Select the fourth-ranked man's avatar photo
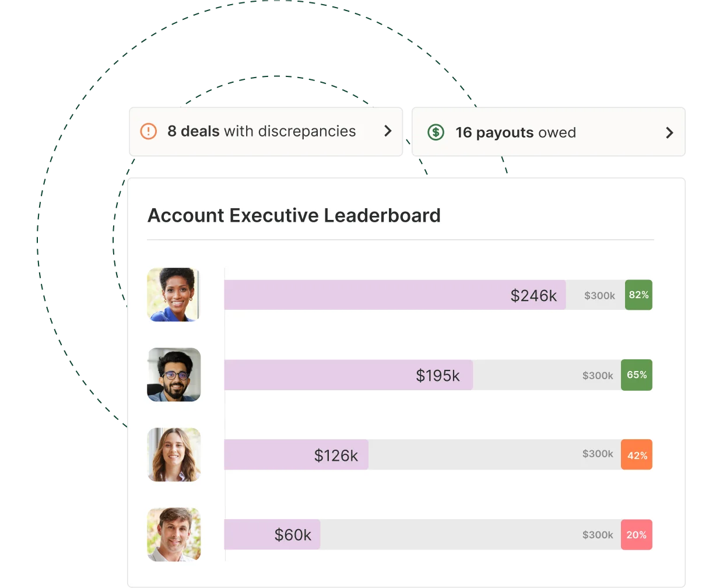Viewport: 723px width, 588px height. 174,534
